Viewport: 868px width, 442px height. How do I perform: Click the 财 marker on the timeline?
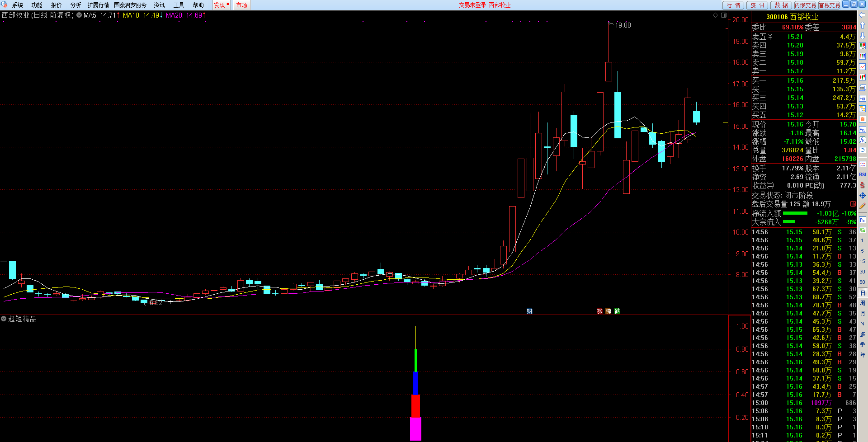tap(529, 311)
